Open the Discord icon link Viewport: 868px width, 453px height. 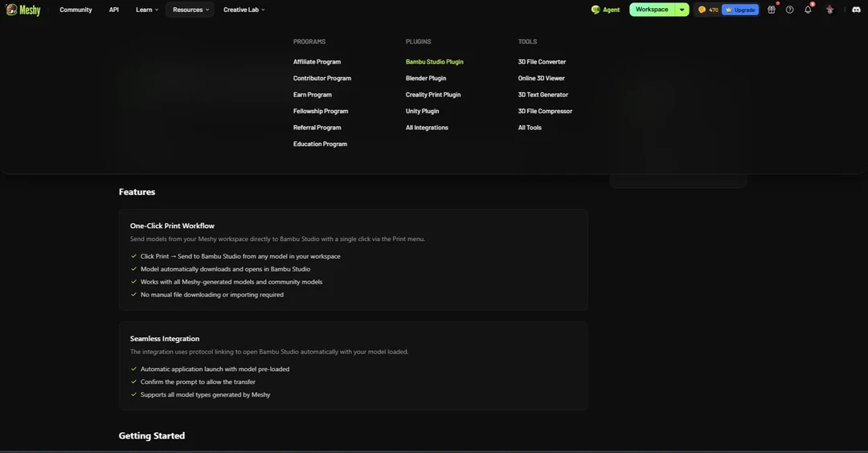point(856,10)
